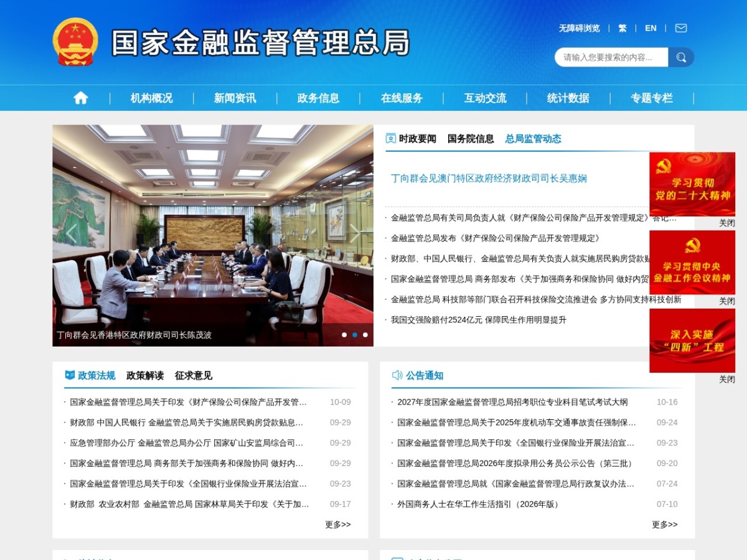Open headline 丁向群会见澳门特区政府经济财政司司长吴惠娴
This screenshot has width=747, height=560.
pyautogui.click(x=489, y=179)
